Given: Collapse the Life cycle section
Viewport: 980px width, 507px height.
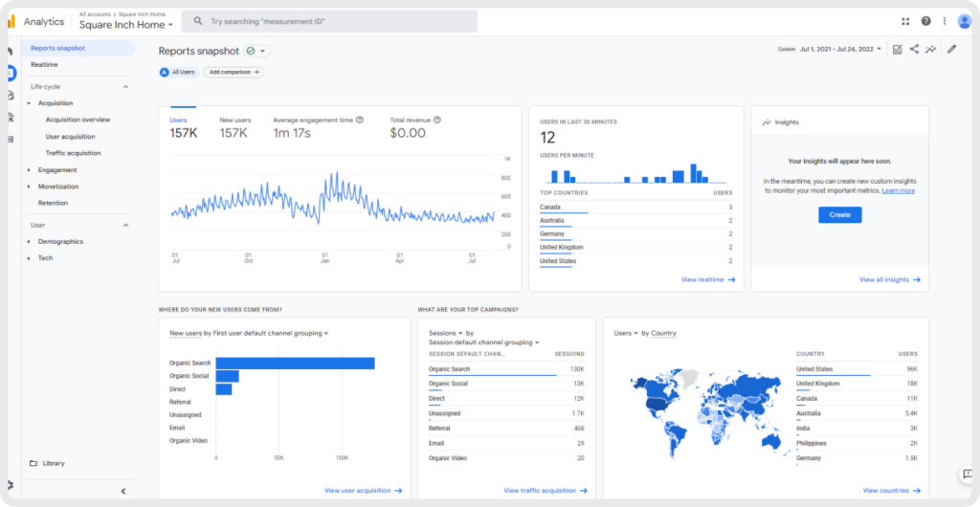Looking at the screenshot, I should [x=125, y=87].
